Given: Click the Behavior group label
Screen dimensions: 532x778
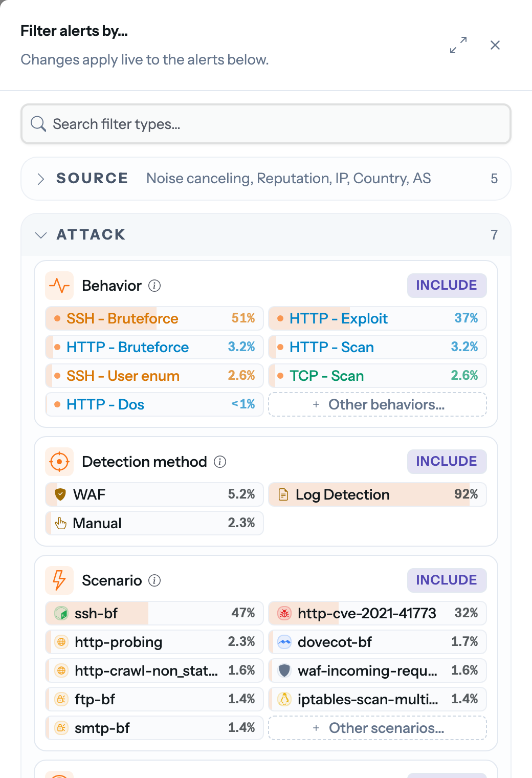Looking at the screenshot, I should pos(112,286).
